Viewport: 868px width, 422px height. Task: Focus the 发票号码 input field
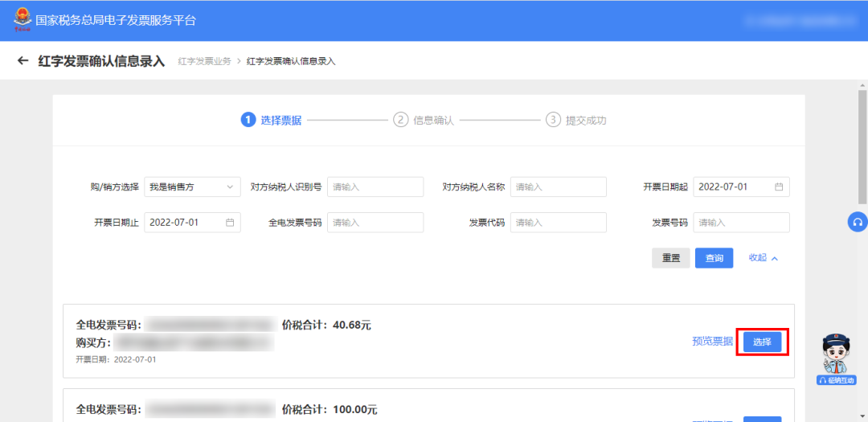(741, 223)
